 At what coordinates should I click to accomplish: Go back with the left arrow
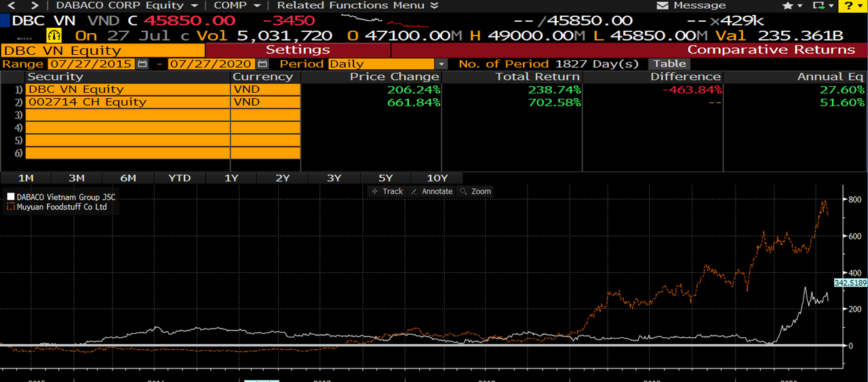10,5
